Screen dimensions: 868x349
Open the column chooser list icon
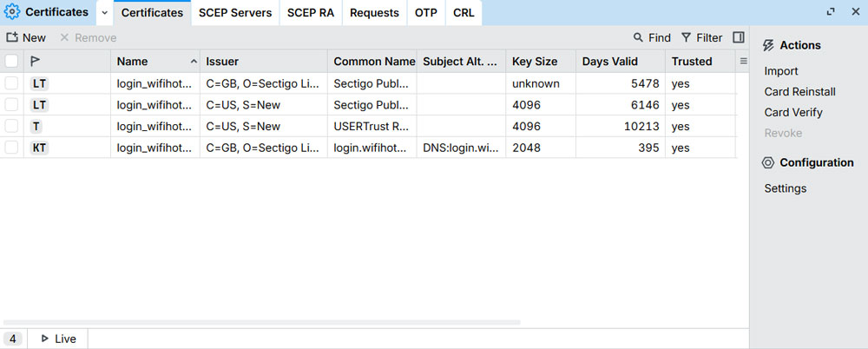(x=743, y=61)
